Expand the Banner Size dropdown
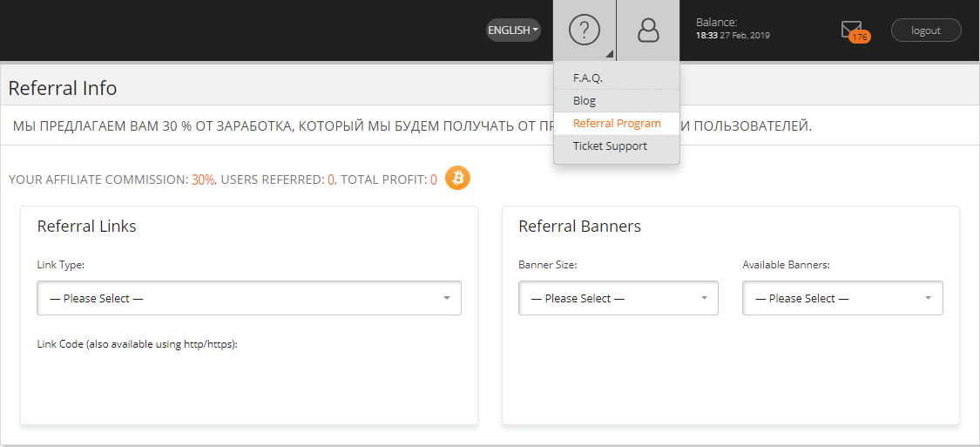The width and height of the screenshot is (980, 447). 618,298
